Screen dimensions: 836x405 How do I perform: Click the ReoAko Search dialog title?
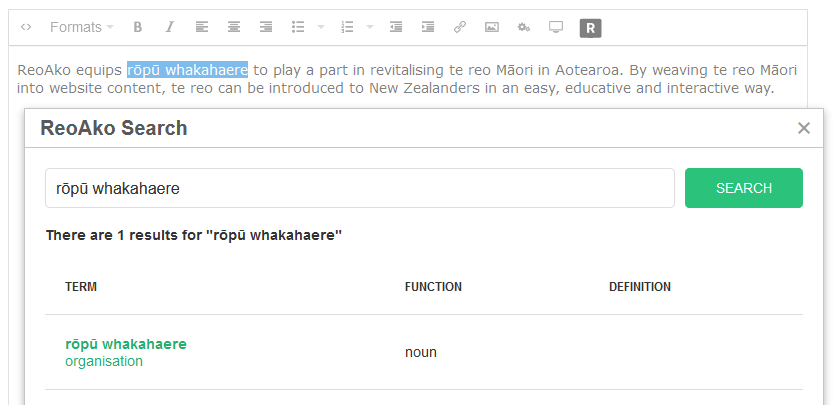pyautogui.click(x=114, y=128)
